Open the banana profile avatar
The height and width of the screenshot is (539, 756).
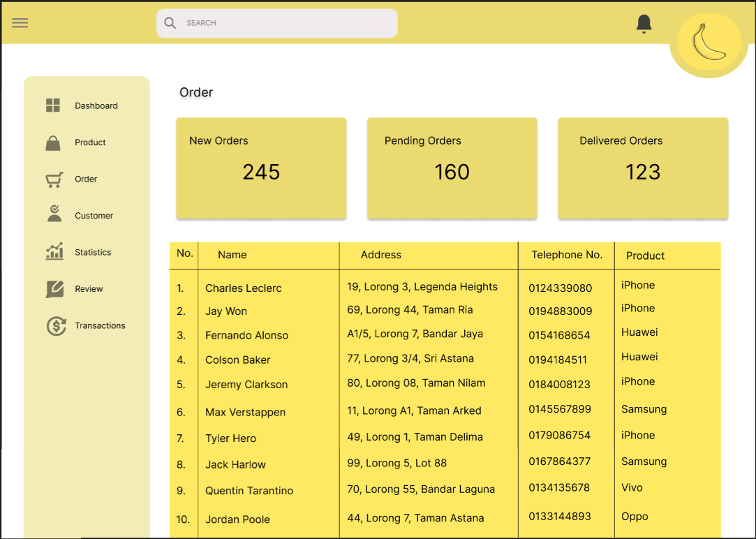point(709,44)
